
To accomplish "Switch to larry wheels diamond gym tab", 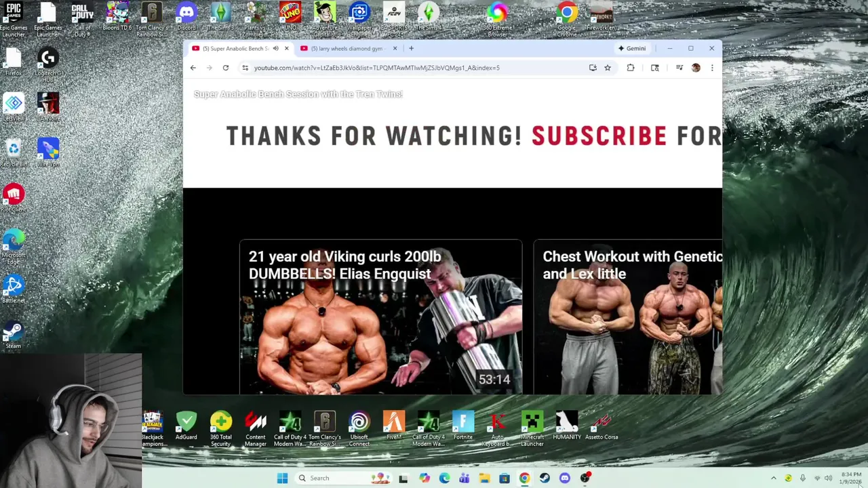I will tap(346, 48).
